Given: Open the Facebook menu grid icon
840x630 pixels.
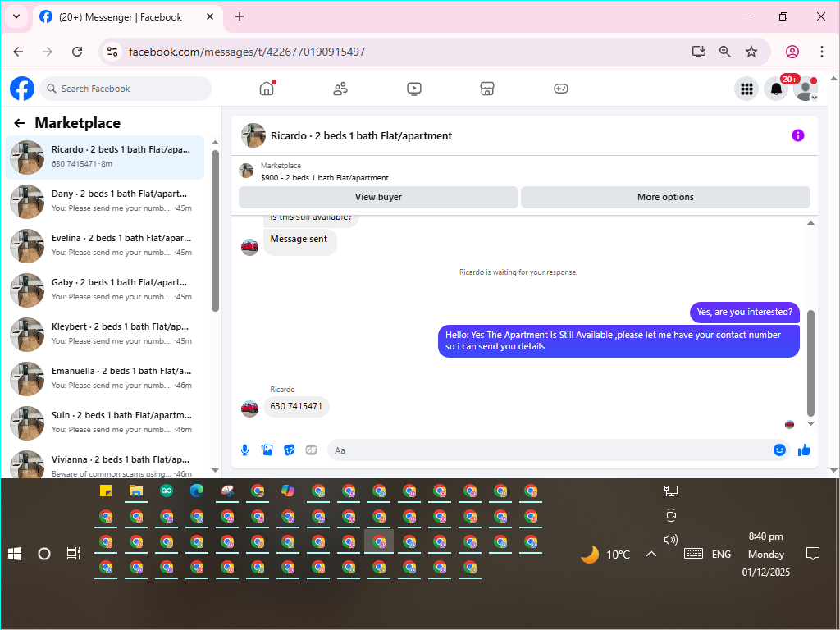Looking at the screenshot, I should [746, 89].
